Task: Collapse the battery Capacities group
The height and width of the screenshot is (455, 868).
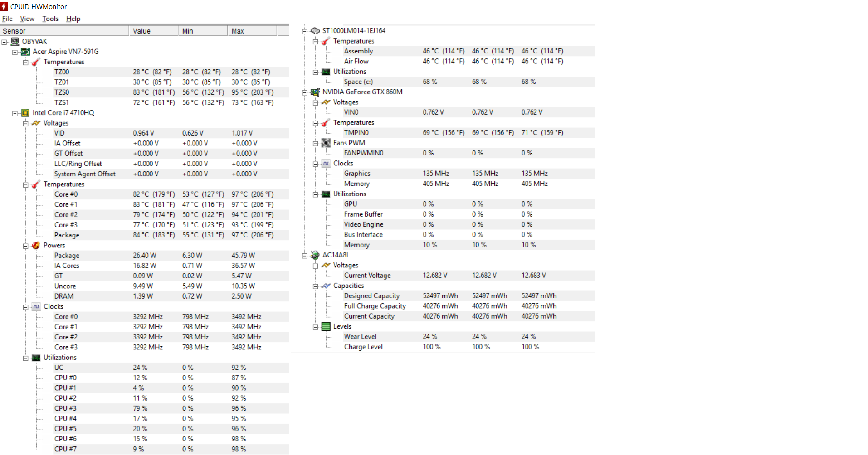Action: (315, 286)
